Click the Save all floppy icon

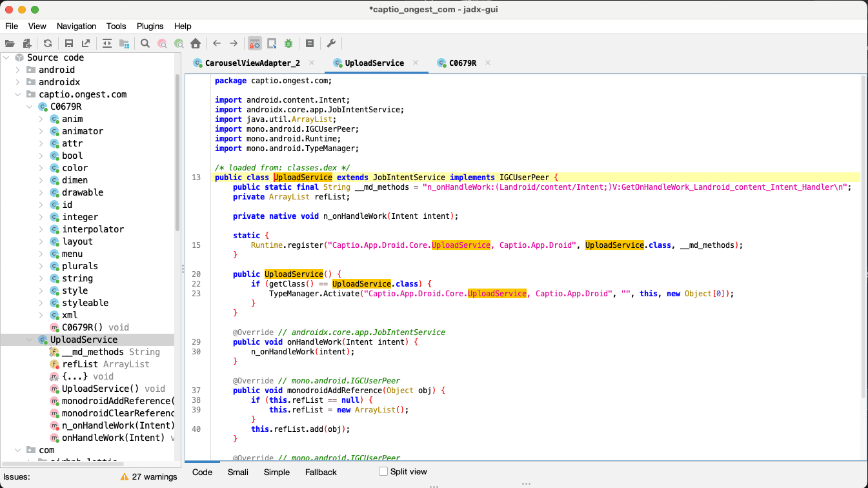coord(68,43)
